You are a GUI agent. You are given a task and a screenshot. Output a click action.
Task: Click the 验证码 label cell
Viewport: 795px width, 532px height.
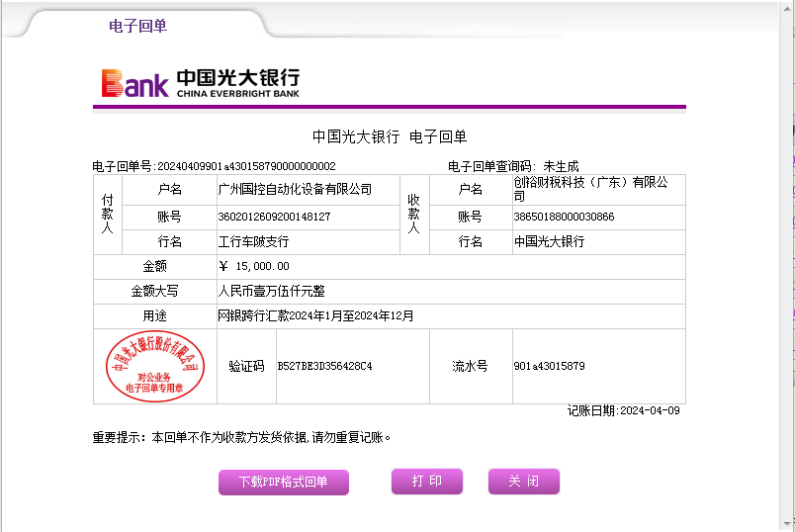(246, 366)
